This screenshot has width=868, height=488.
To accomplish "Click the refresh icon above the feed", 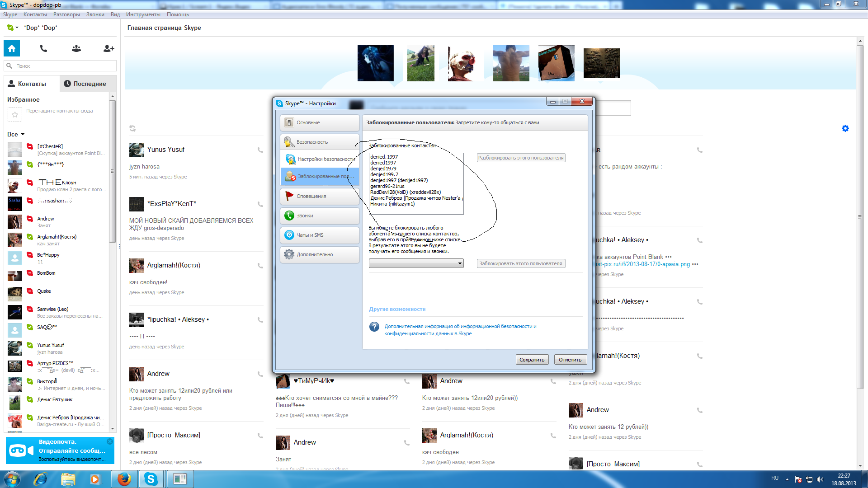I will pos(132,128).
